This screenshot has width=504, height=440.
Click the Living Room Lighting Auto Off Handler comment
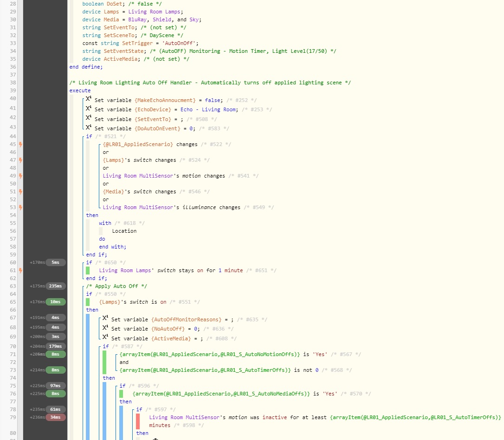(x=210, y=83)
